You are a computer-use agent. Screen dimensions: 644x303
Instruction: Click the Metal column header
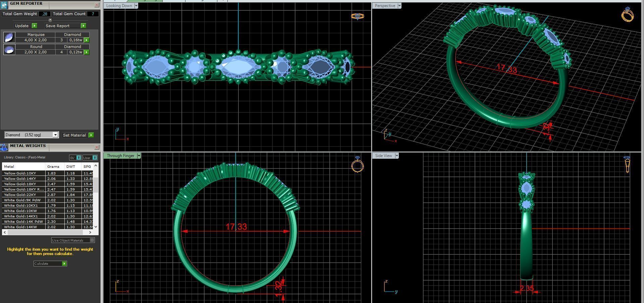[x=23, y=166]
